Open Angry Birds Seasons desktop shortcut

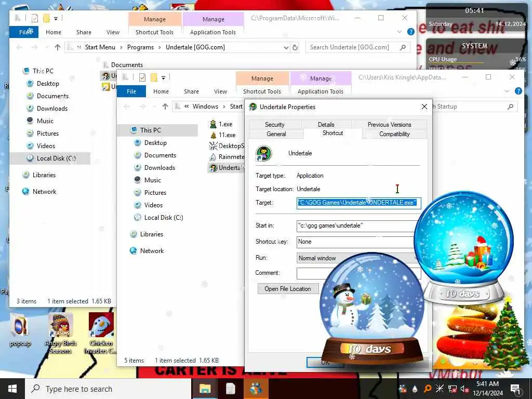pos(61,334)
